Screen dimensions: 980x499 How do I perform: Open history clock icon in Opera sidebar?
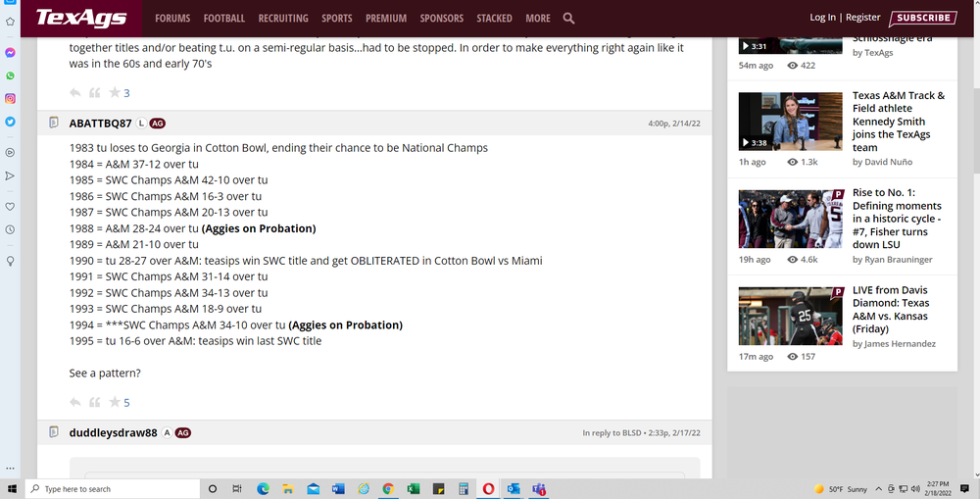(10, 229)
